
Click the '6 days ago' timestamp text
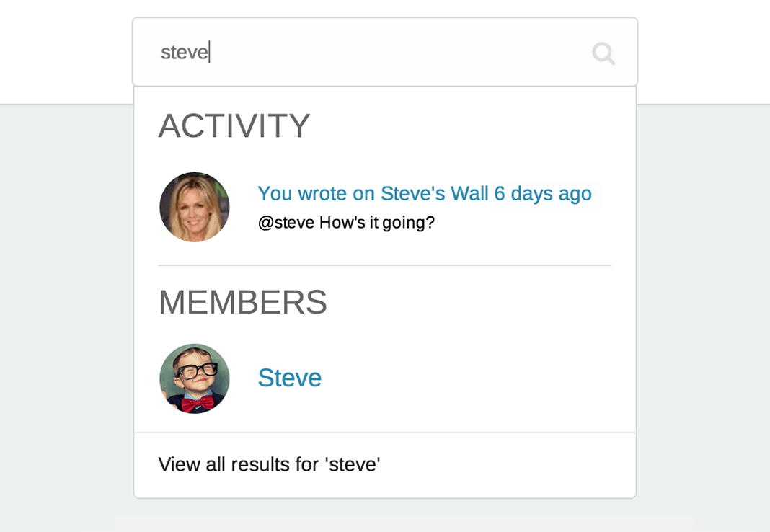tap(543, 193)
